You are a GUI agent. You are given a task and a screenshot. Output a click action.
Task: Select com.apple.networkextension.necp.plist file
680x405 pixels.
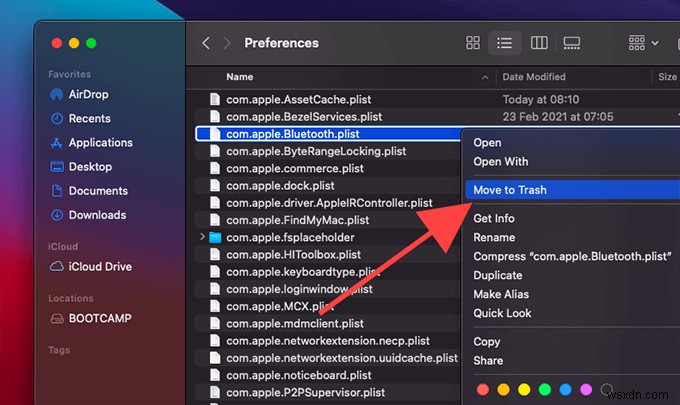[328, 341]
